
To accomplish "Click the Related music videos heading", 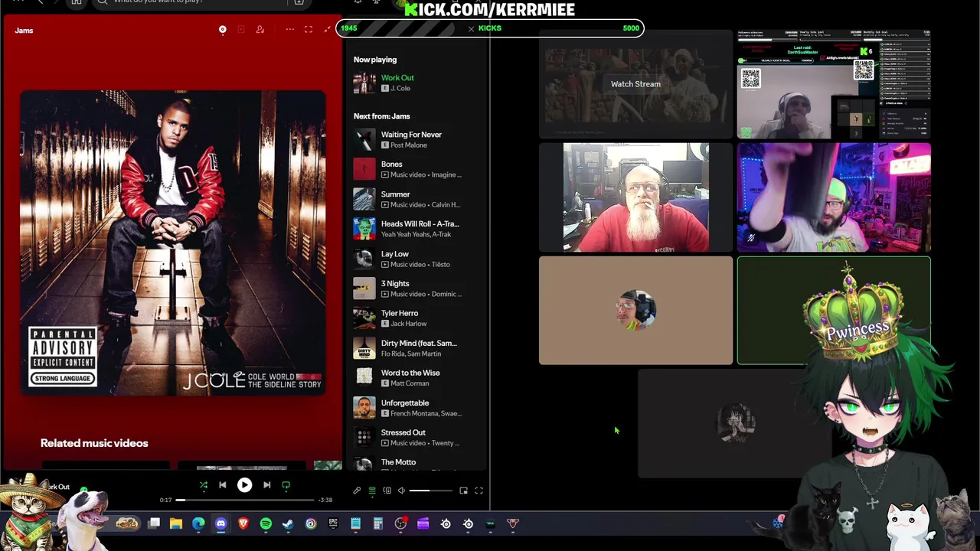I will point(94,443).
